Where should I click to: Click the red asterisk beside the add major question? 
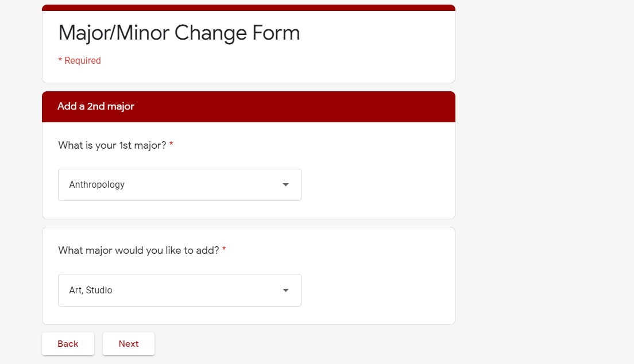pyautogui.click(x=224, y=251)
